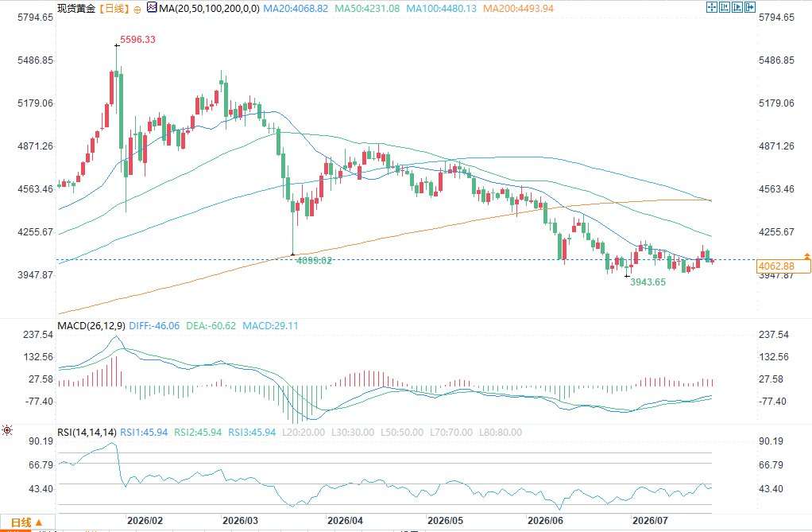Screen dimensions: 812x532
Task: Select the MA200 value label
Action: pos(518,8)
